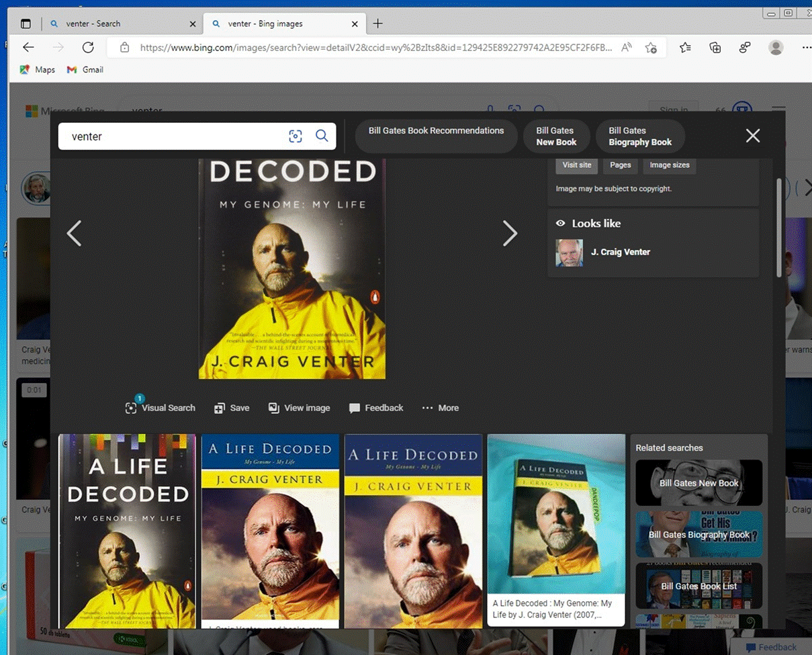Select 'Bill Gates Book Recommendations' suggestion

coord(436,136)
